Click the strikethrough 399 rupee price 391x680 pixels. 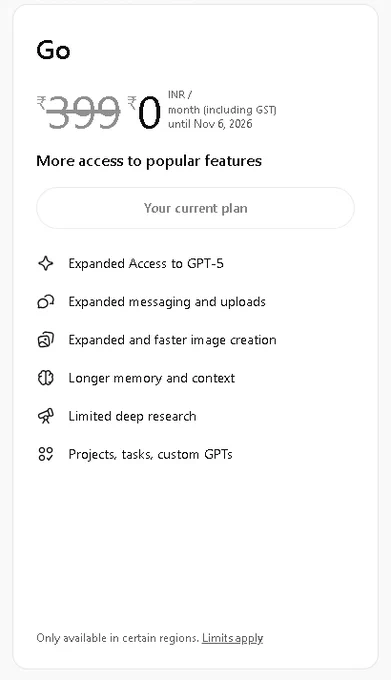point(78,112)
